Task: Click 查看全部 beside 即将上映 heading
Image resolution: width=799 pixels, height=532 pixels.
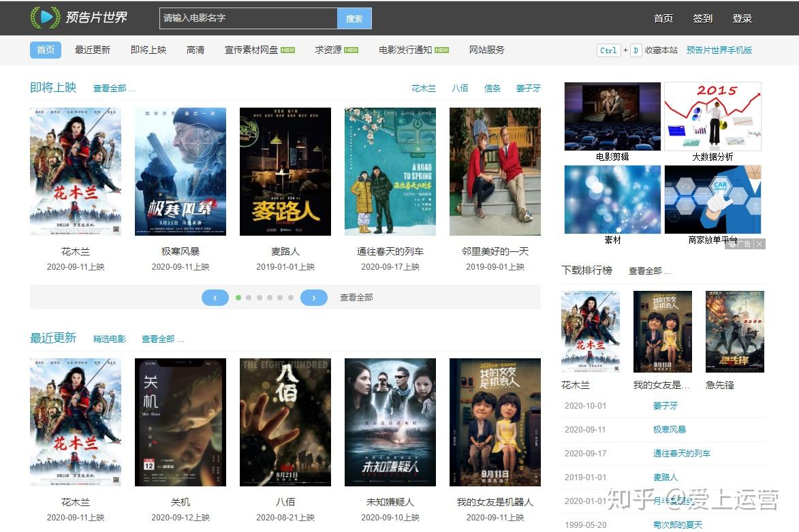Action: click(114, 88)
